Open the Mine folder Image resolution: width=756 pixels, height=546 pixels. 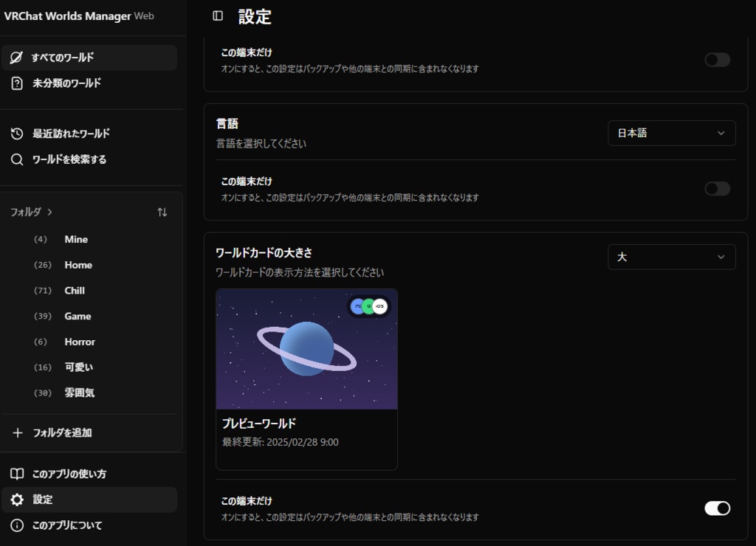click(76, 240)
